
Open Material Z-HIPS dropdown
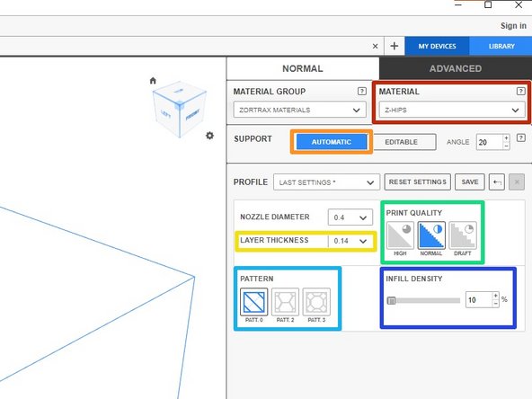pos(452,110)
